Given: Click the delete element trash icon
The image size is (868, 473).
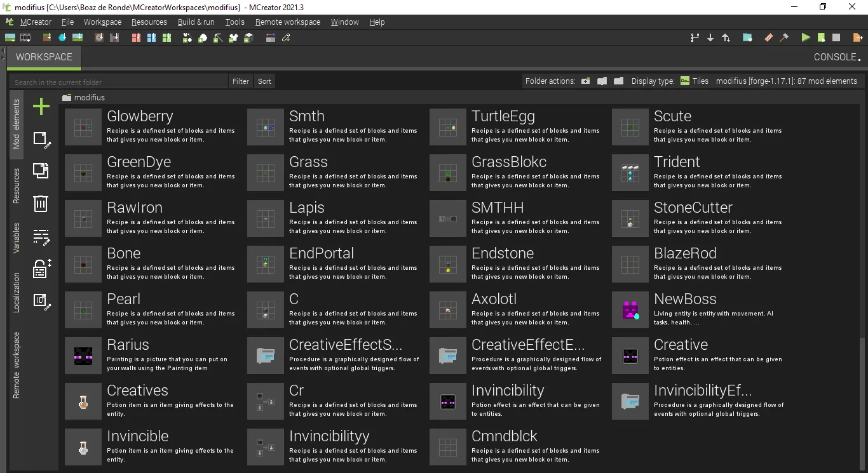Looking at the screenshot, I should tap(41, 203).
